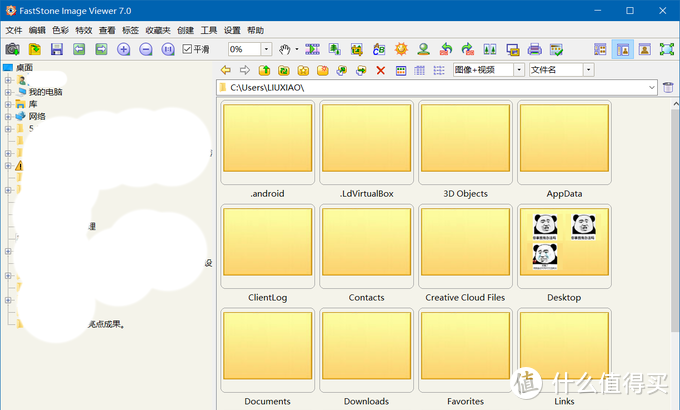Delete the selected file with the red X

381,70
